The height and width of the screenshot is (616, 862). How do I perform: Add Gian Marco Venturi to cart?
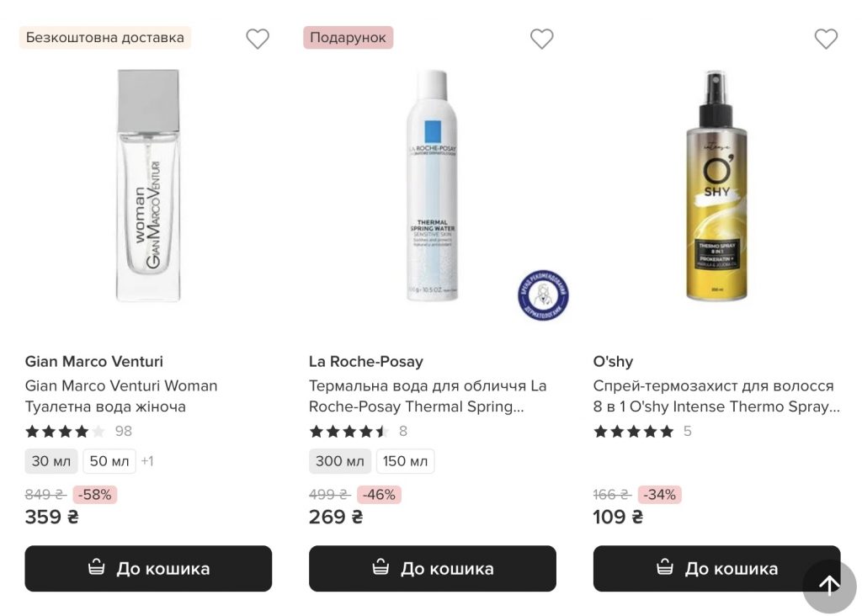(x=148, y=568)
